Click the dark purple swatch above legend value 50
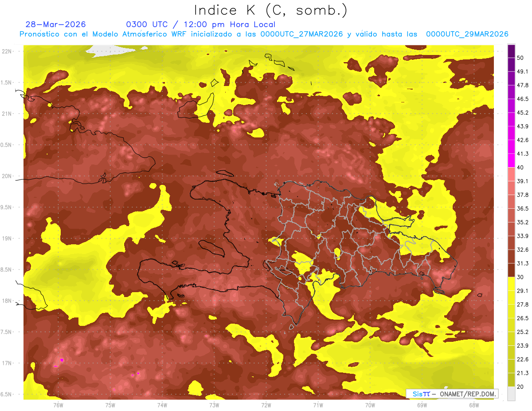 point(511,51)
